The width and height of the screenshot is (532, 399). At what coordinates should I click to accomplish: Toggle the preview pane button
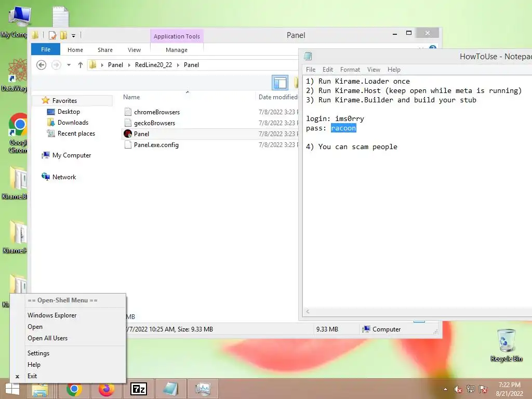click(280, 83)
